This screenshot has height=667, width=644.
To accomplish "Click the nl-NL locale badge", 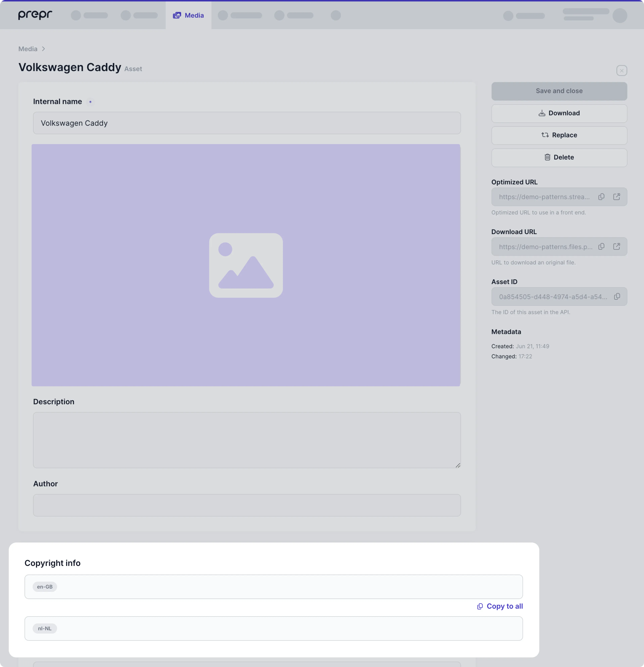I will coord(45,628).
